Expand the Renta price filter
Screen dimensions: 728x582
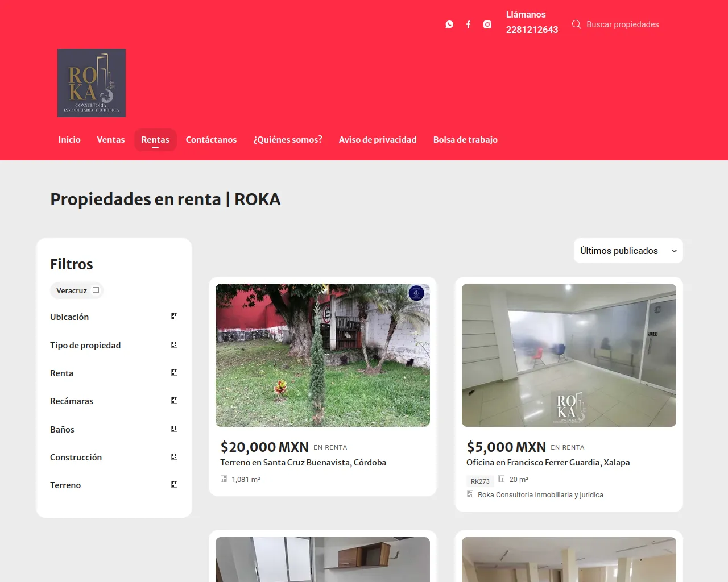114,373
